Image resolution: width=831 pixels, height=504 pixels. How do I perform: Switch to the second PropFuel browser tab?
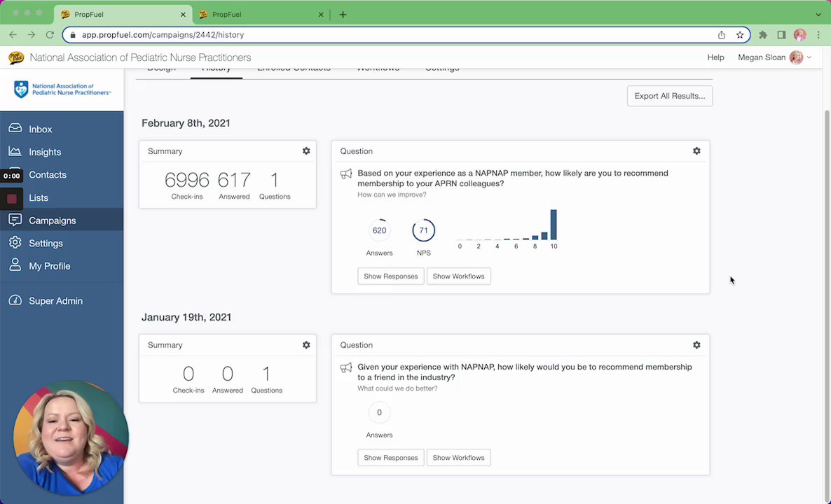pyautogui.click(x=260, y=14)
